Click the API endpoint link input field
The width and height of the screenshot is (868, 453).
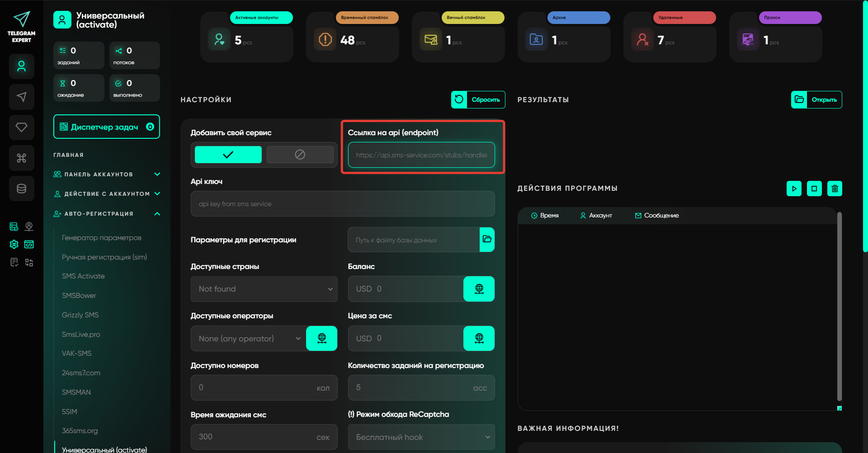(x=421, y=155)
